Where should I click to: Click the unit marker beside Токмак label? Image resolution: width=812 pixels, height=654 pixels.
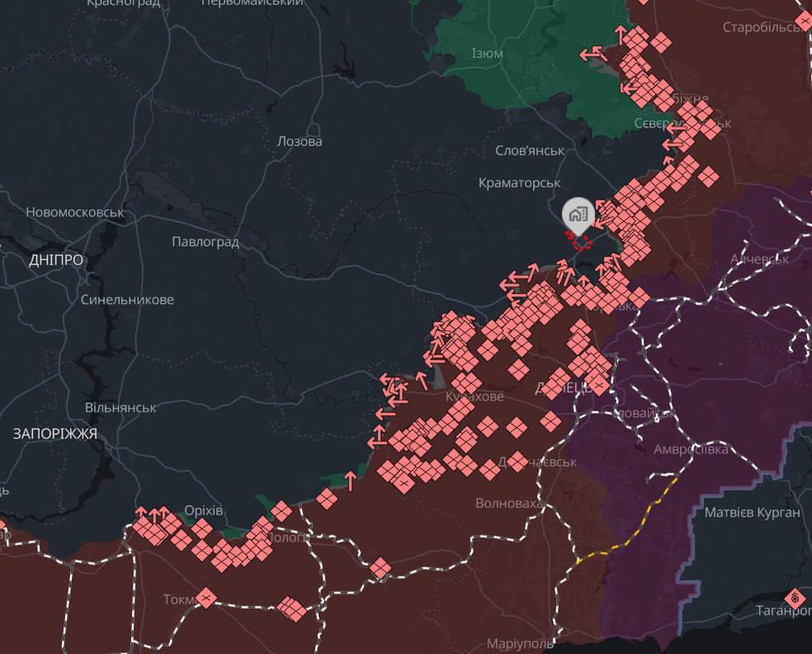tap(206, 598)
